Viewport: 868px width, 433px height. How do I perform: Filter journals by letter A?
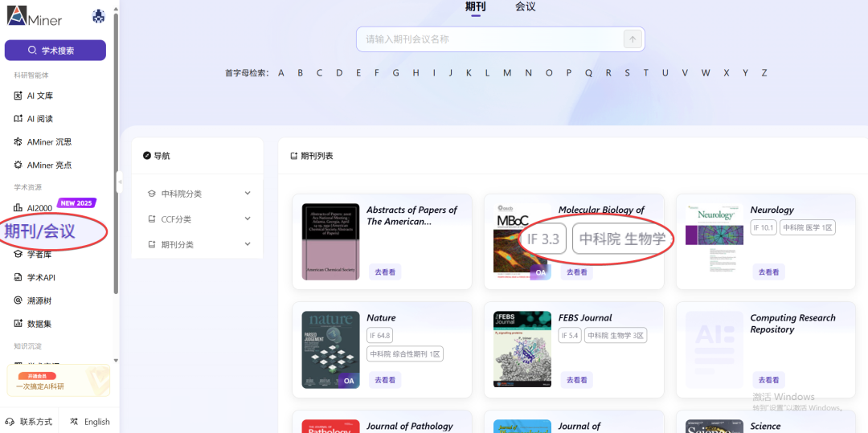point(281,73)
